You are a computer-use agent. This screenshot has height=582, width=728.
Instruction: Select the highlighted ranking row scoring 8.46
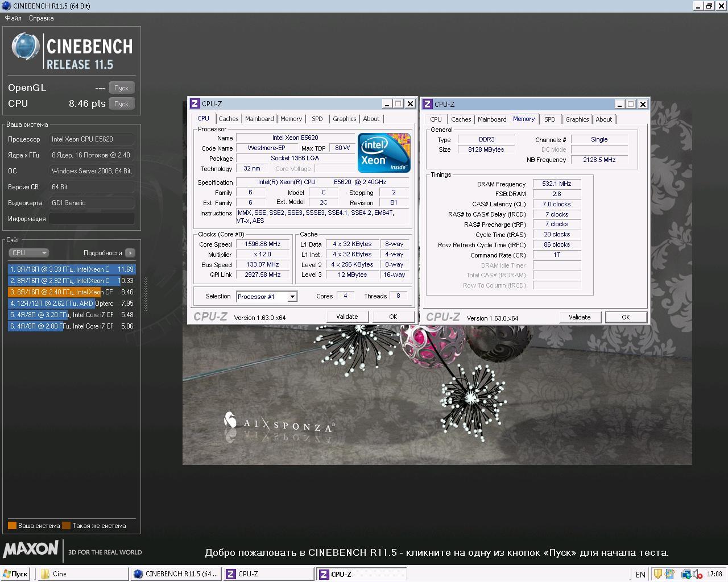coord(72,292)
